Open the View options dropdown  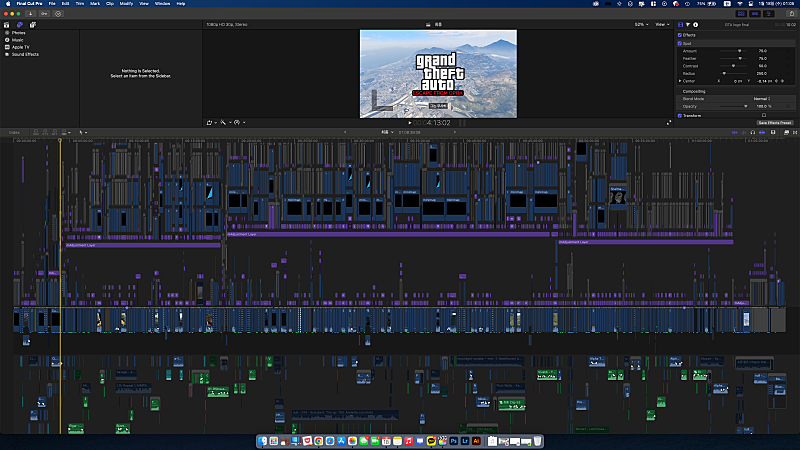click(660, 24)
